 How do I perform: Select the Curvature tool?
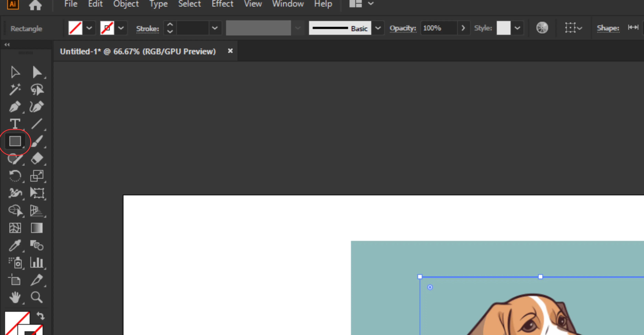pos(37,107)
